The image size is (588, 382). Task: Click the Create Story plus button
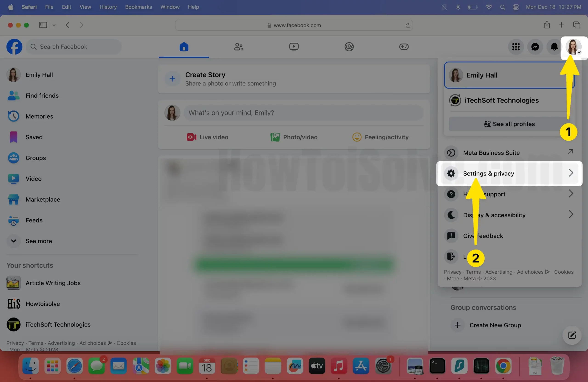(172, 79)
